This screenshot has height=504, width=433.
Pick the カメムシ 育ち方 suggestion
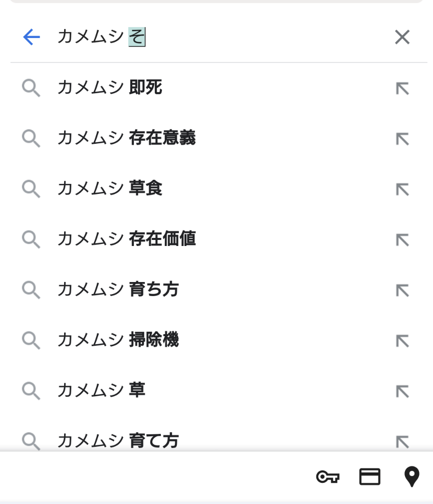(x=118, y=290)
